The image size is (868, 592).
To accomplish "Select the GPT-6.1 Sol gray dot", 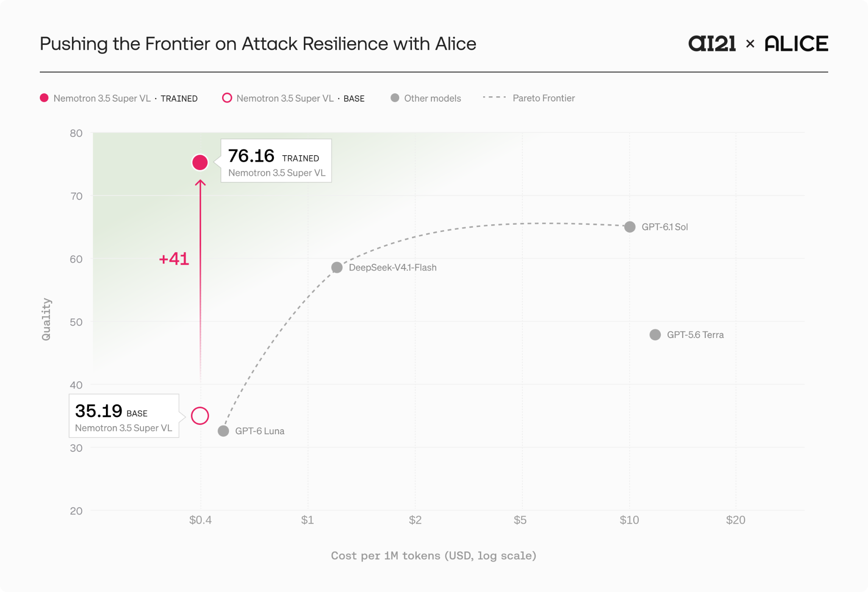I will [x=630, y=227].
